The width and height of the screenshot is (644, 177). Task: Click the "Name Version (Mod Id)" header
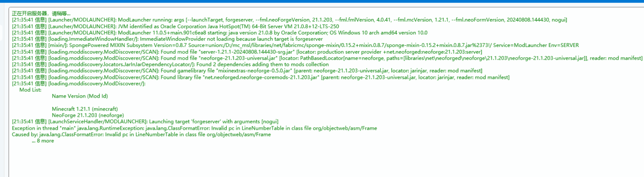coord(80,96)
